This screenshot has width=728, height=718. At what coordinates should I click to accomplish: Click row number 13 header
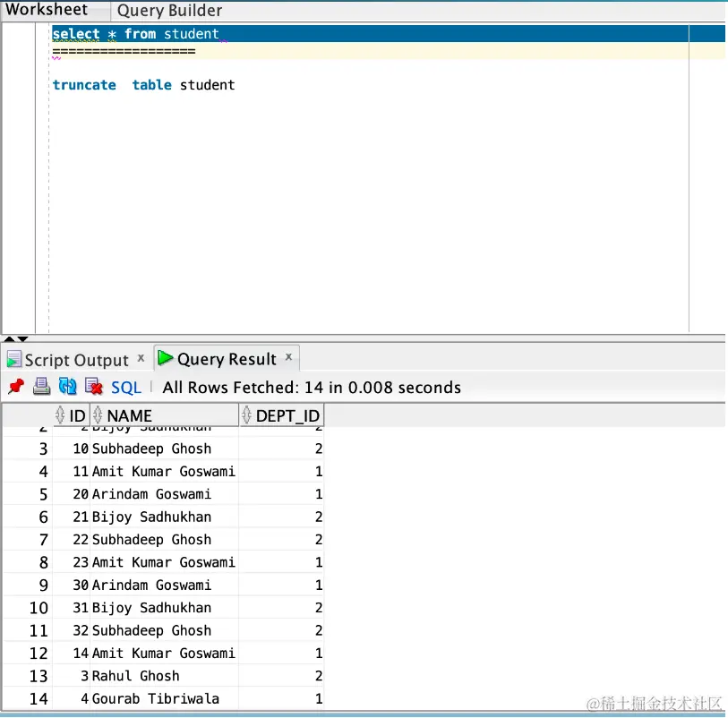(28, 676)
